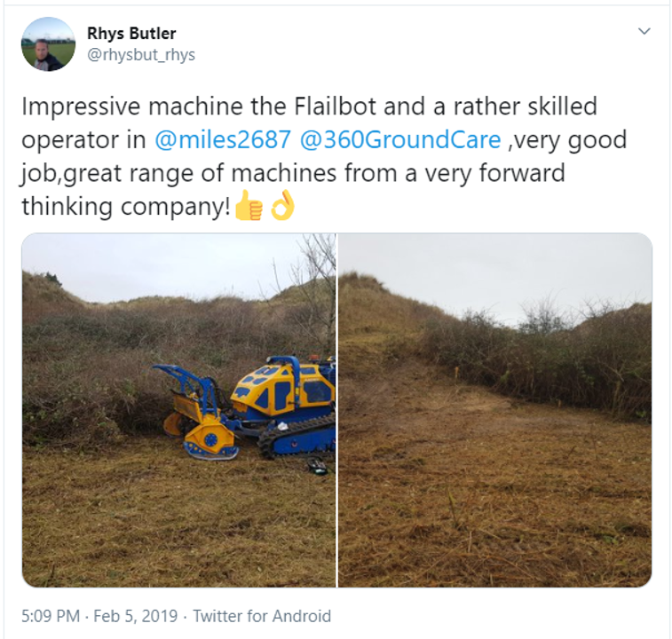Click the phrase forward thinking company
Image resolution: width=672 pixels, height=639 pixels.
293,189
